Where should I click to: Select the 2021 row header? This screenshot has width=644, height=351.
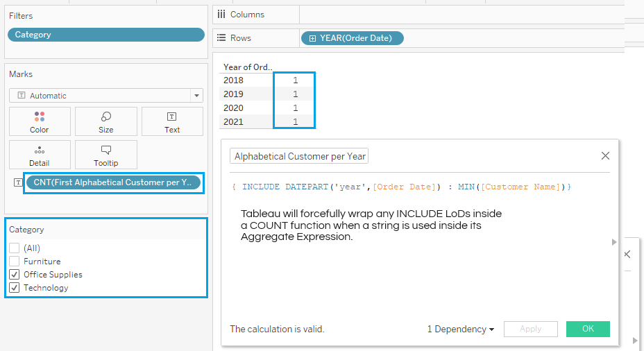coord(233,122)
